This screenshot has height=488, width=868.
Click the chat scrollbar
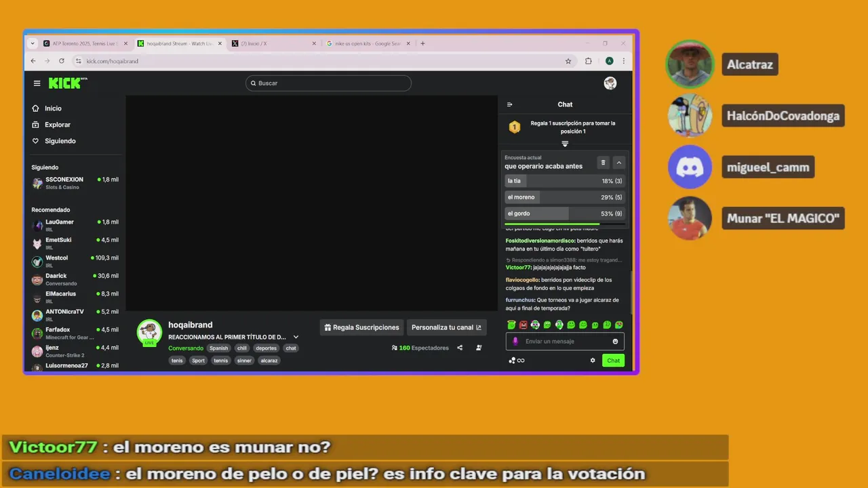point(631,293)
